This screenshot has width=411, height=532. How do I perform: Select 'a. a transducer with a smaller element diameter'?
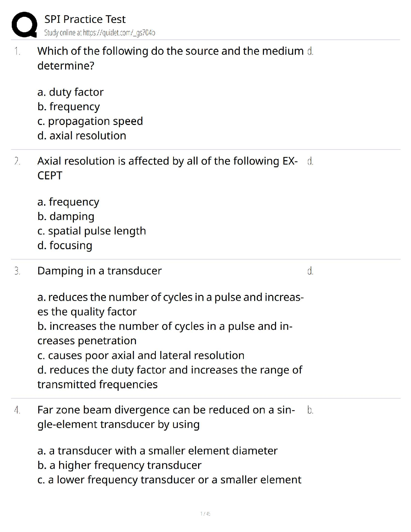point(157,451)
